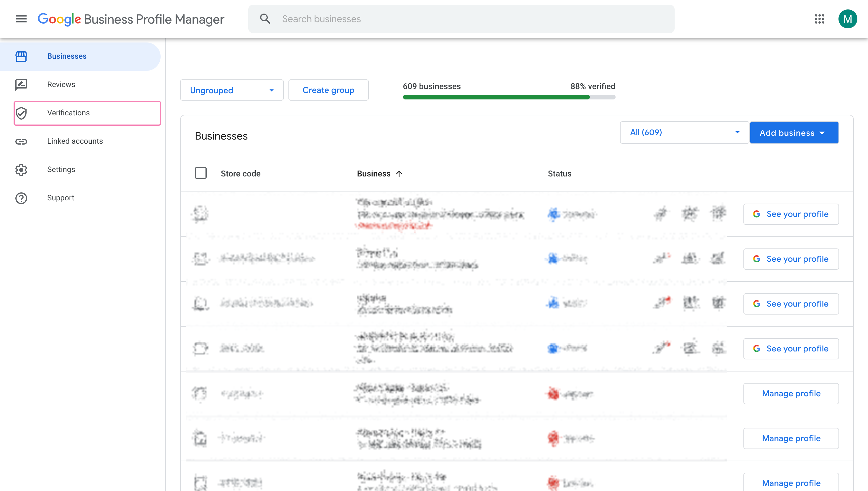Open the Google apps grid

(819, 19)
